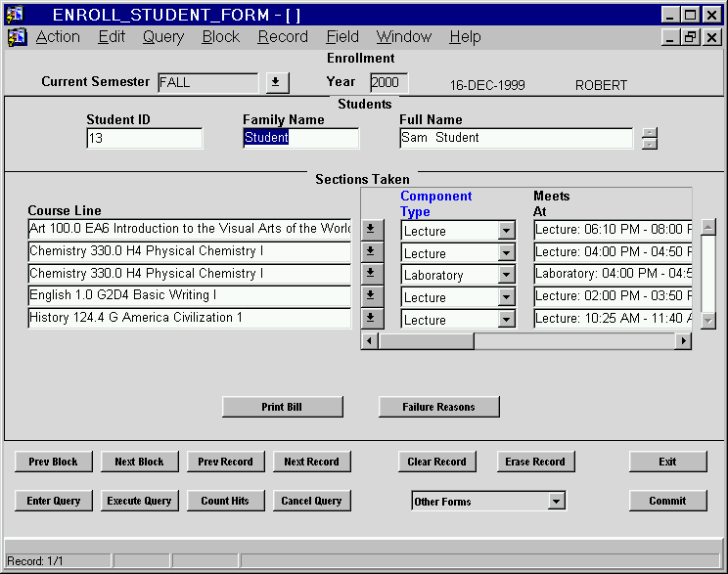
Task: Click the Clear Record button
Action: (436, 462)
